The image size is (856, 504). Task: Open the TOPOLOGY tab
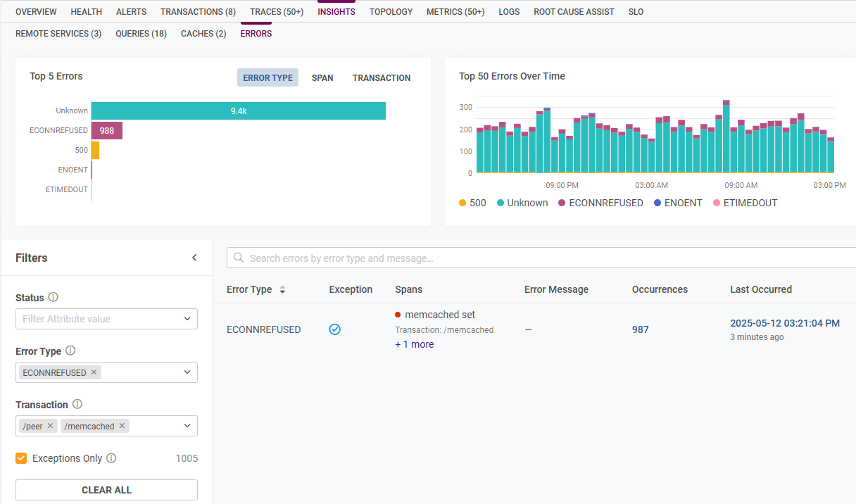[391, 11]
